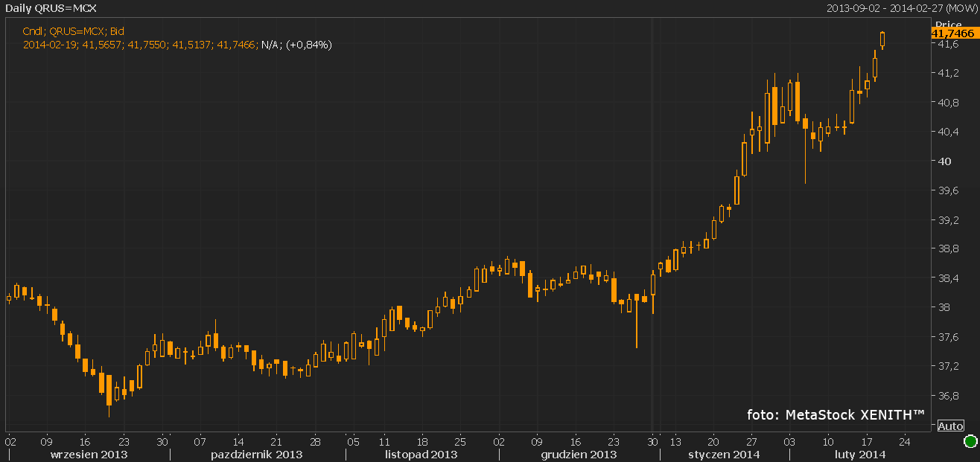This screenshot has width=980, height=462.
Task: Click the 40,4 price axis value
Action: pos(947,132)
